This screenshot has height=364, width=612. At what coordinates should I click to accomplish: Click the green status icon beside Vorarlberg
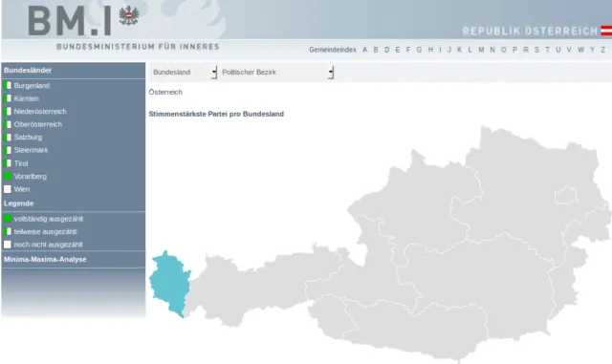(x=8, y=176)
